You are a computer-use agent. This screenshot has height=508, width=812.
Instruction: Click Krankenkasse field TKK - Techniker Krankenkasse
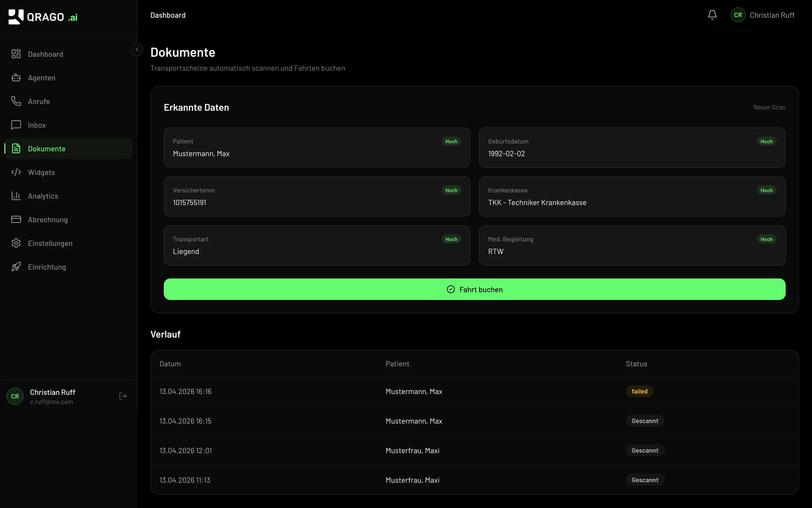point(632,196)
